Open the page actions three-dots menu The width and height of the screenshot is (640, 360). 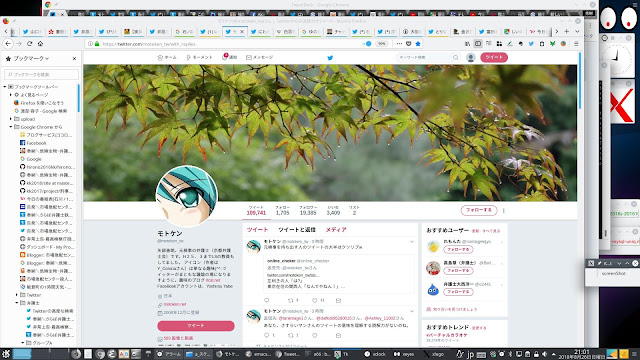[x=399, y=44]
